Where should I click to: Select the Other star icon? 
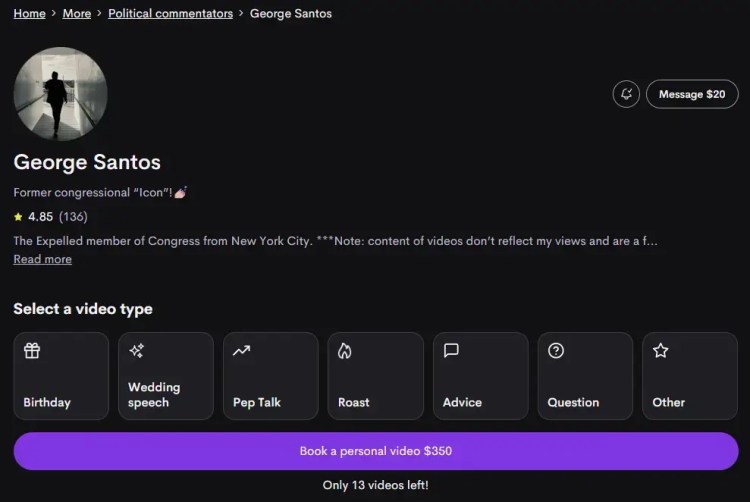tap(660, 351)
